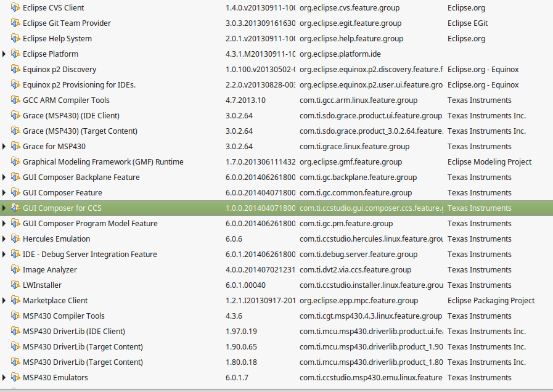Click the Marketplace Client feature icon
Image resolution: width=553 pixels, height=392 pixels.
(x=15, y=300)
